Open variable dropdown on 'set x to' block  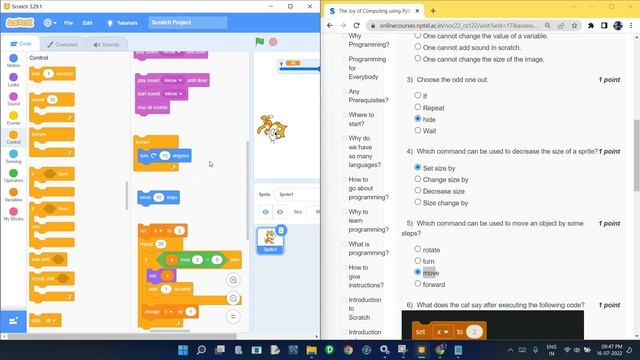[x=157, y=231]
